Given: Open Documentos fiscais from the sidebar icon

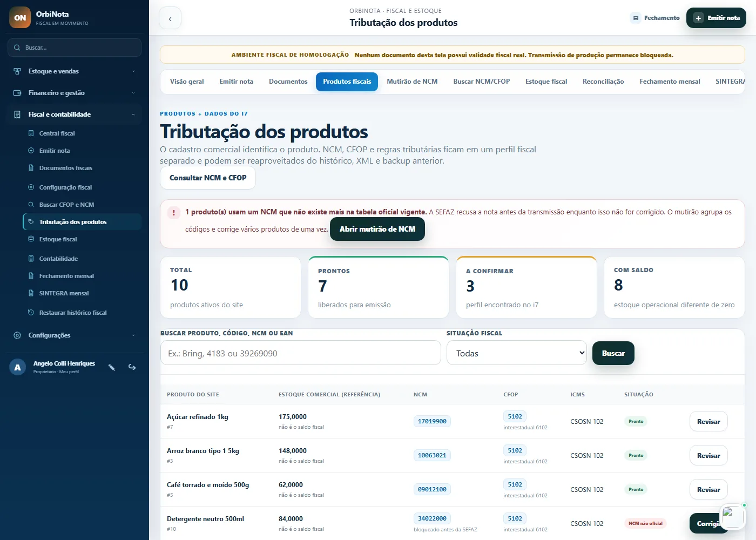Looking at the screenshot, I should click(x=31, y=168).
